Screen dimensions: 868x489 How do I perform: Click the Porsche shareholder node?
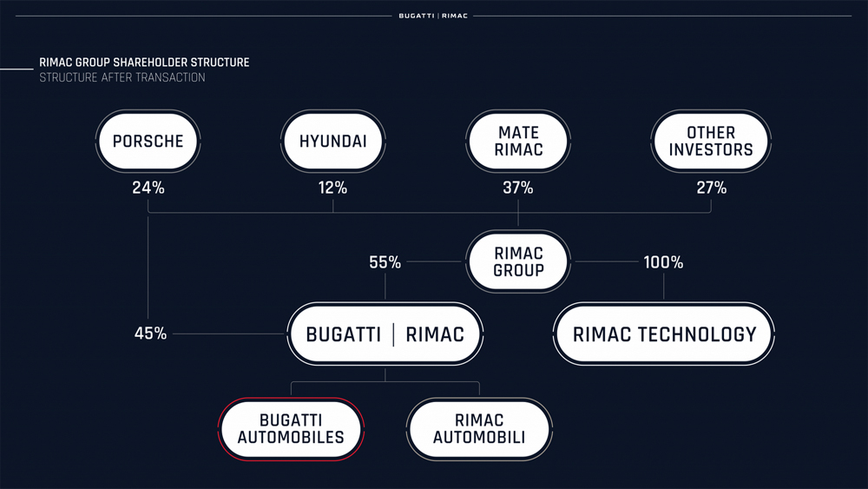coord(148,142)
